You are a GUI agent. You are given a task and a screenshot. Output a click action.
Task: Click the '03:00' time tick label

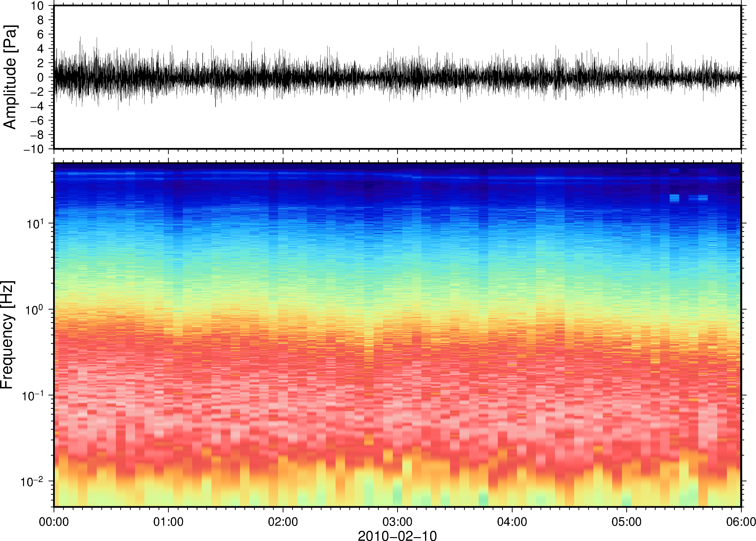(x=397, y=522)
